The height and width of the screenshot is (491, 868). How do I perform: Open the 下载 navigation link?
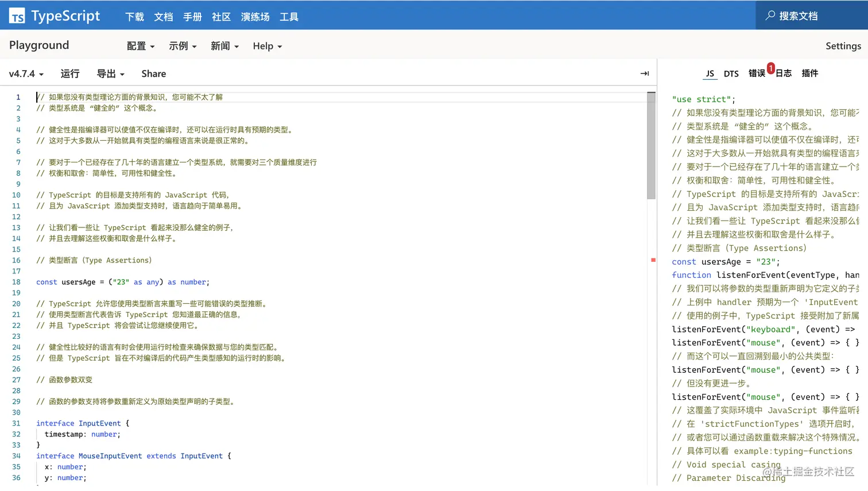point(135,17)
